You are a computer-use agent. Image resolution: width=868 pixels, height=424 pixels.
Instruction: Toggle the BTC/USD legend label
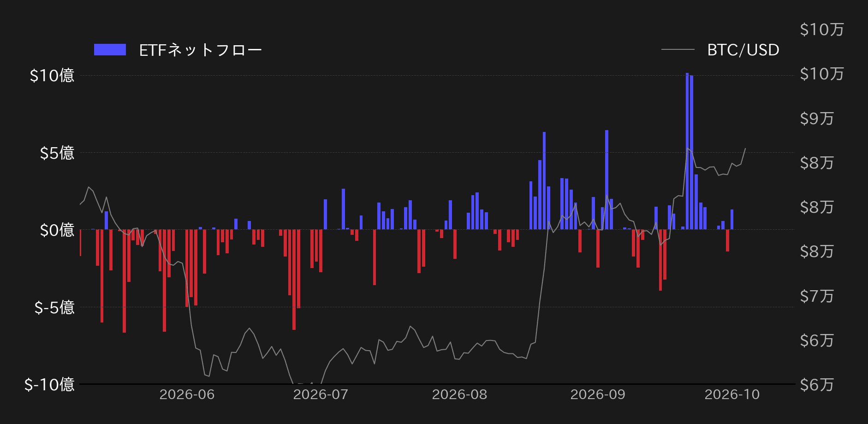pos(743,50)
